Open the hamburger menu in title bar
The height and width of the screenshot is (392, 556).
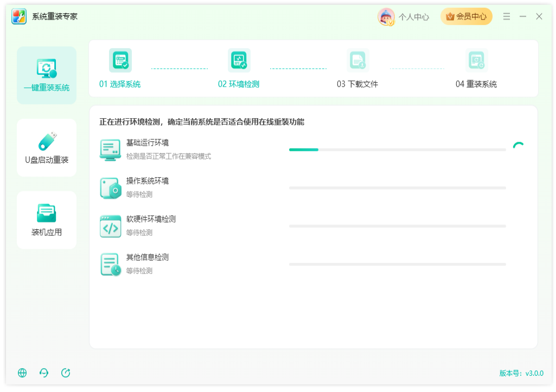pos(506,16)
